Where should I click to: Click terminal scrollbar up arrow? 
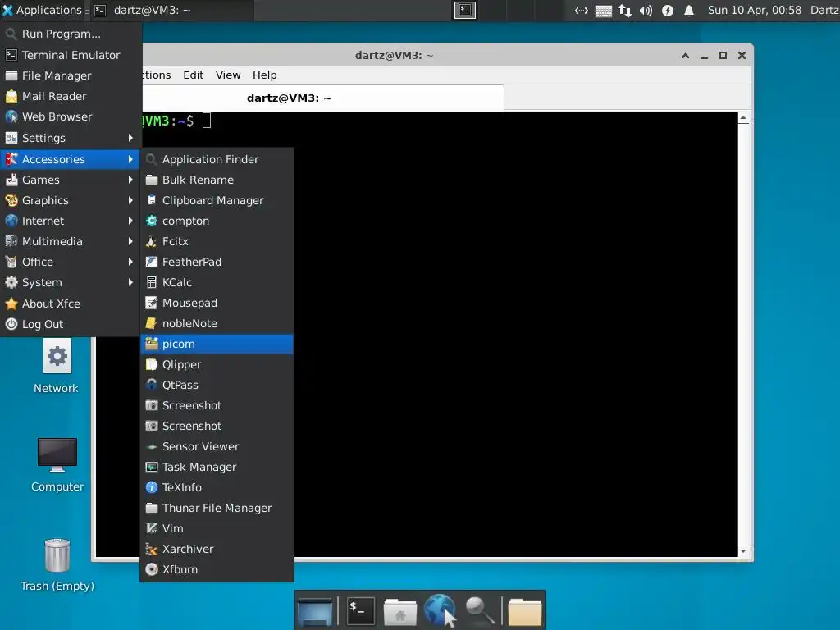(743, 118)
